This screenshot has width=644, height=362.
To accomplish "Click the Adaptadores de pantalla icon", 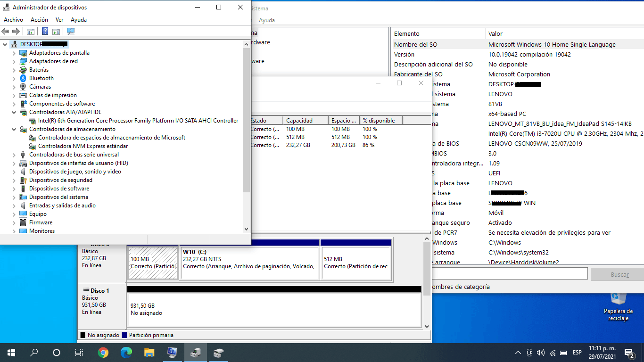I will [x=23, y=53].
